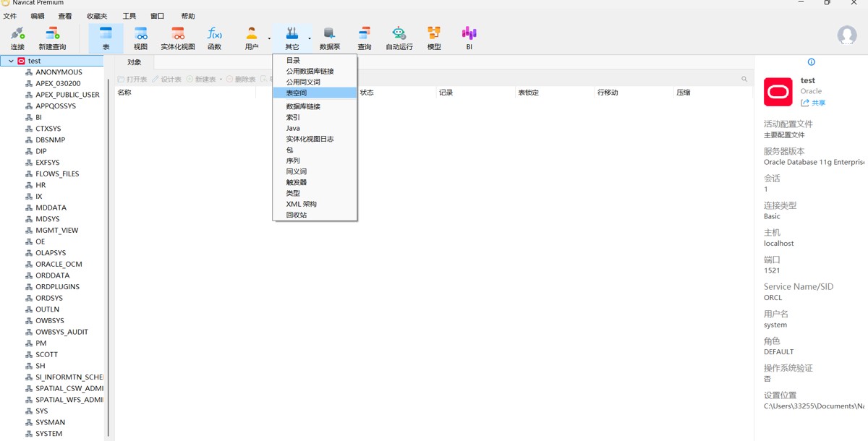This screenshot has width=868, height=441.
Task: Open the 文件 menu
Action: pos(10,16)
